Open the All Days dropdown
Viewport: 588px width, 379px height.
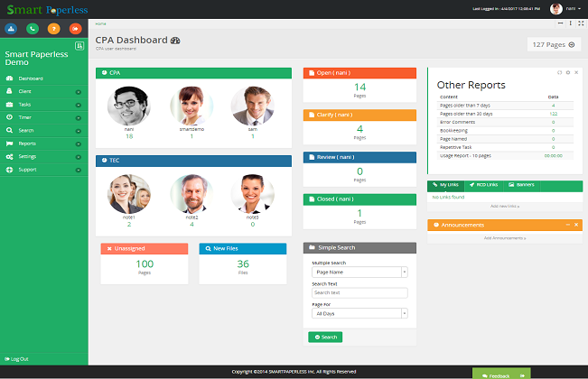click(x=359, y=313)
